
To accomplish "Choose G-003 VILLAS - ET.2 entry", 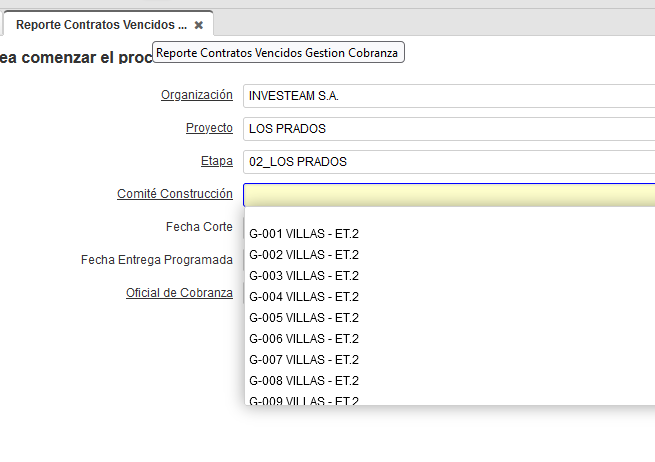I will (304, 276).
